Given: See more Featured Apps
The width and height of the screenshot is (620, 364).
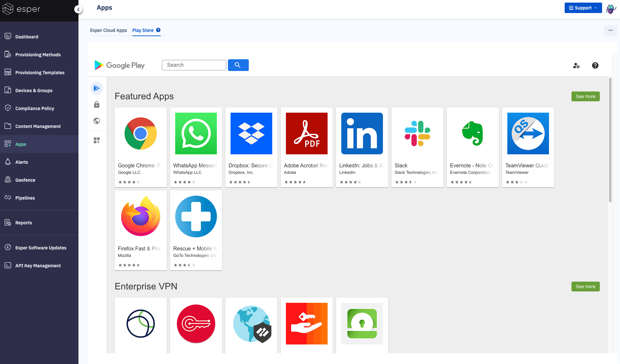Looking at the screenshot, I should [x=585, y=96].
